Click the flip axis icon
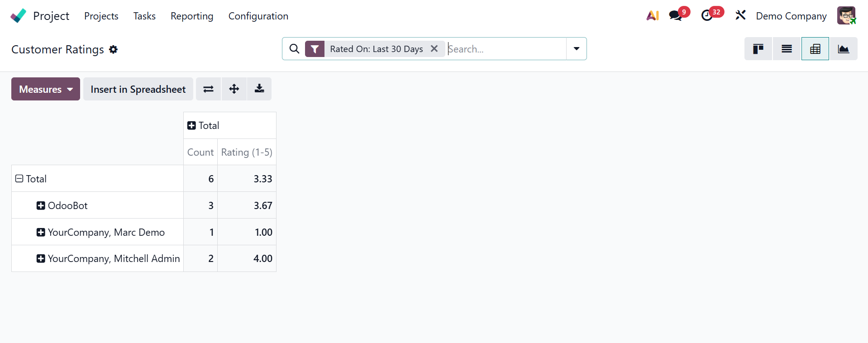The height and width of the screenshot is (343, 868). point(208,89)
